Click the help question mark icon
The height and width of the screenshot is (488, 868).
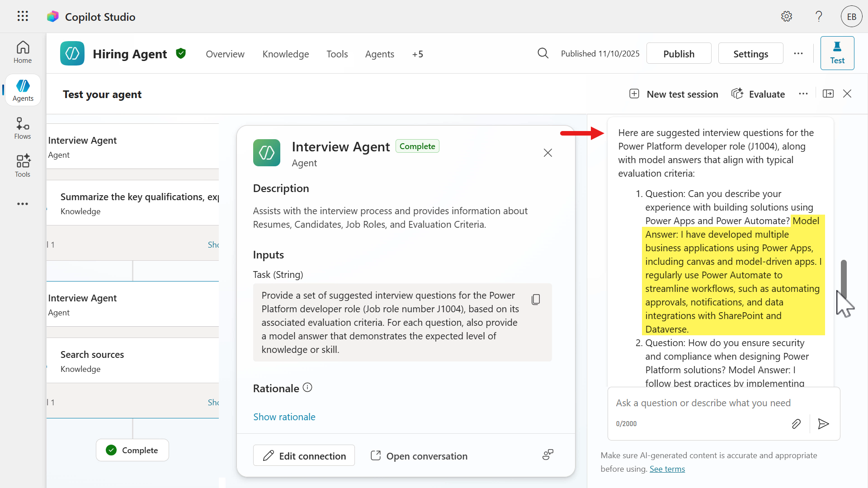(x=819, y=17)
